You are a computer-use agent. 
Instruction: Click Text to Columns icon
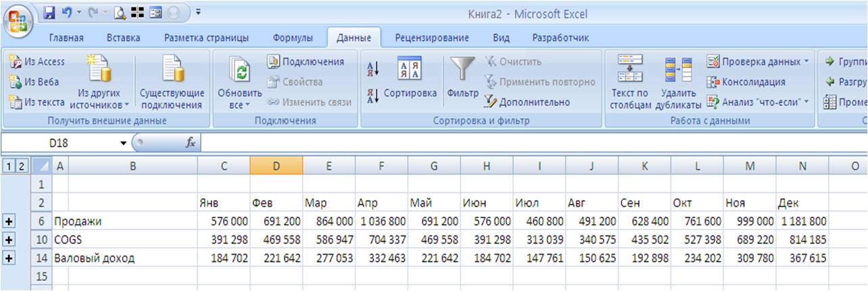click(629, 68)
